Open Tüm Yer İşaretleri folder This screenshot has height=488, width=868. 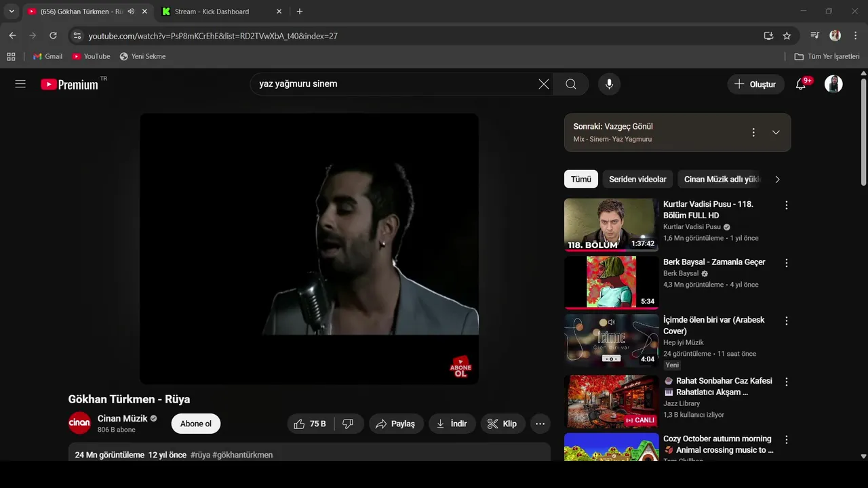click(x=827, y=56)
